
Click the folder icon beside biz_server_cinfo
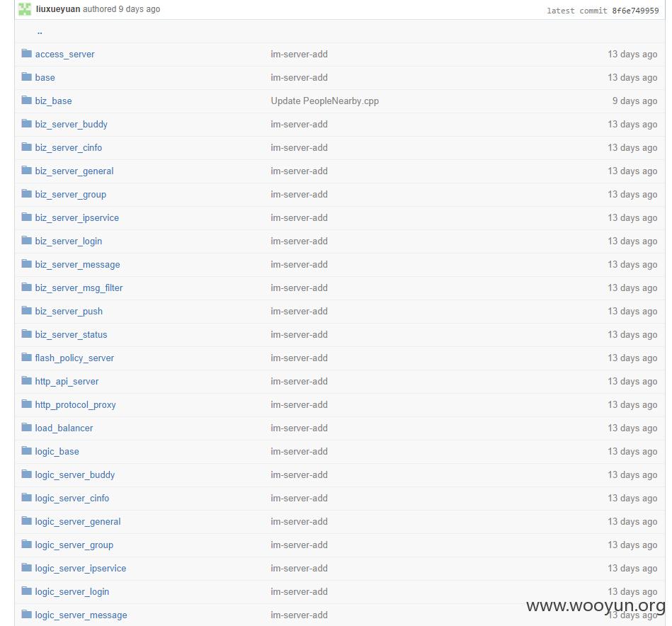(27, 147)
